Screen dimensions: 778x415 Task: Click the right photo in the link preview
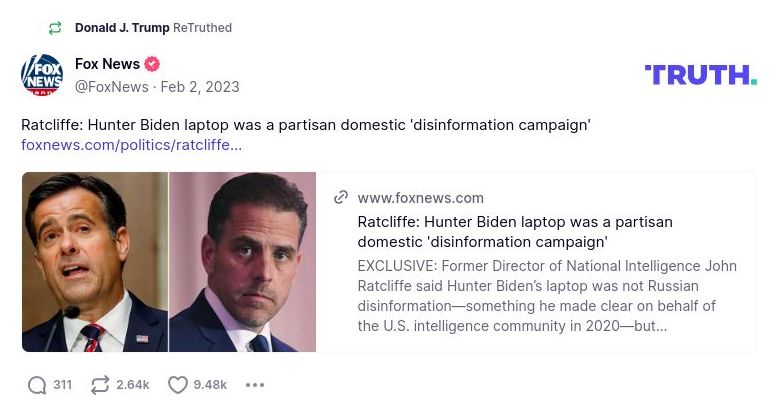(243, 262)
